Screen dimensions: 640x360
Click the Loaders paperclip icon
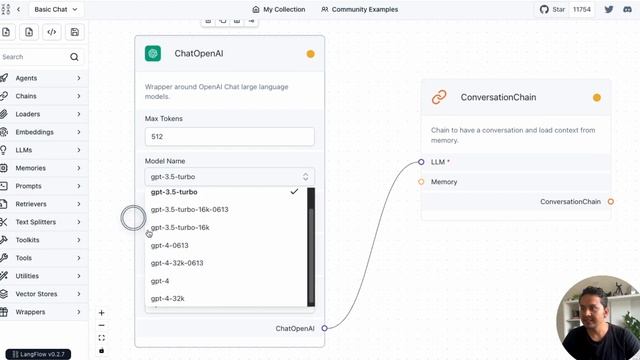click(x=4, y=114)
